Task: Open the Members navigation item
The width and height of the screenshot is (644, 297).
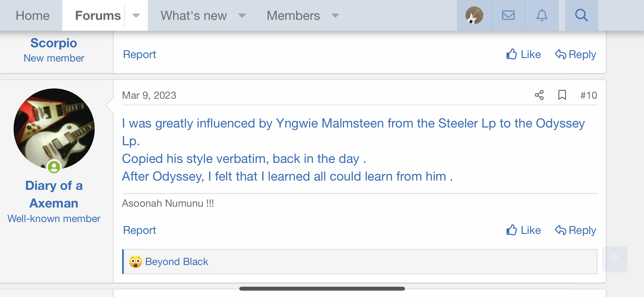Action: (293, 16)
